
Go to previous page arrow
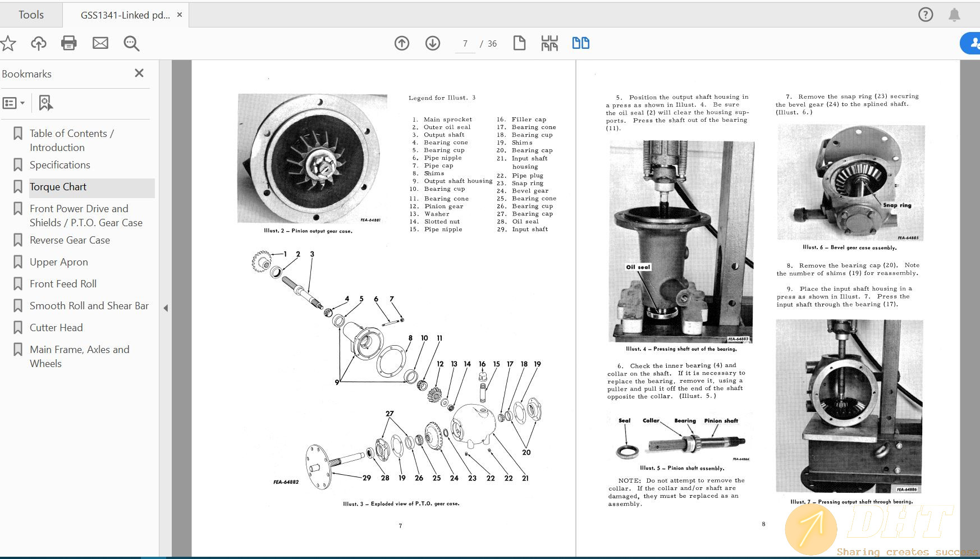tap(402, 43)
